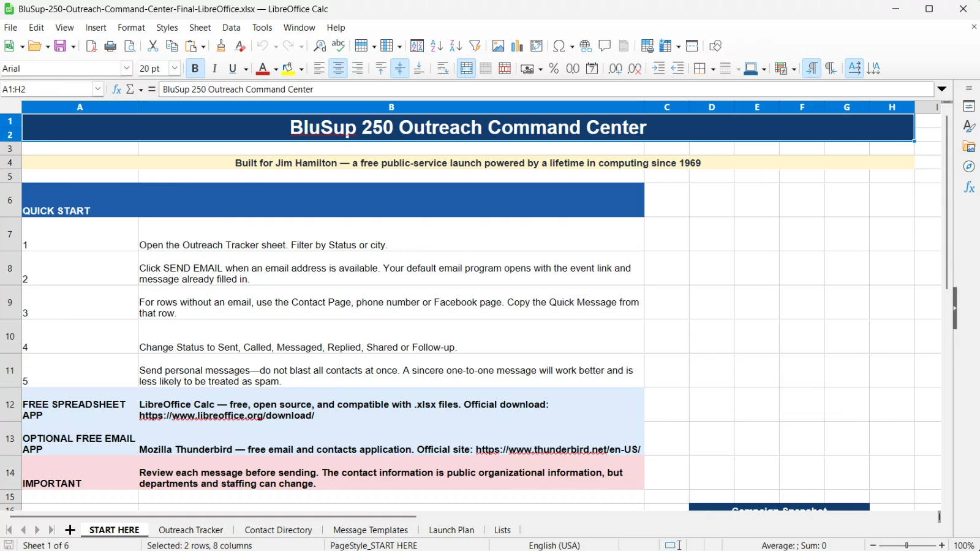Image resolution: width=980 pixels, height=551 pixels.
Task: Open the Data menu
Action: [231, 28]
